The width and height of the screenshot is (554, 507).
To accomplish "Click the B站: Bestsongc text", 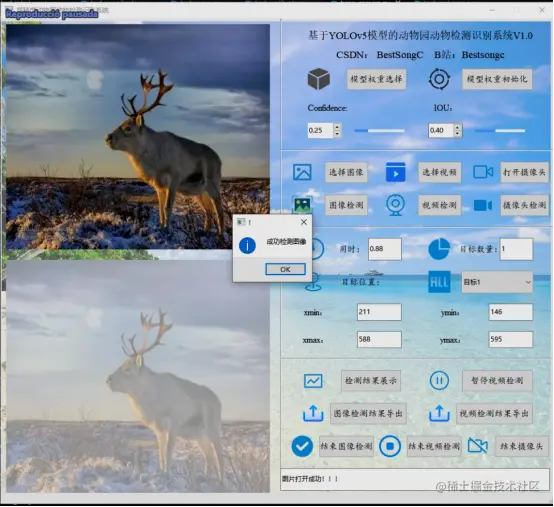I will click(x=469, y=55).
